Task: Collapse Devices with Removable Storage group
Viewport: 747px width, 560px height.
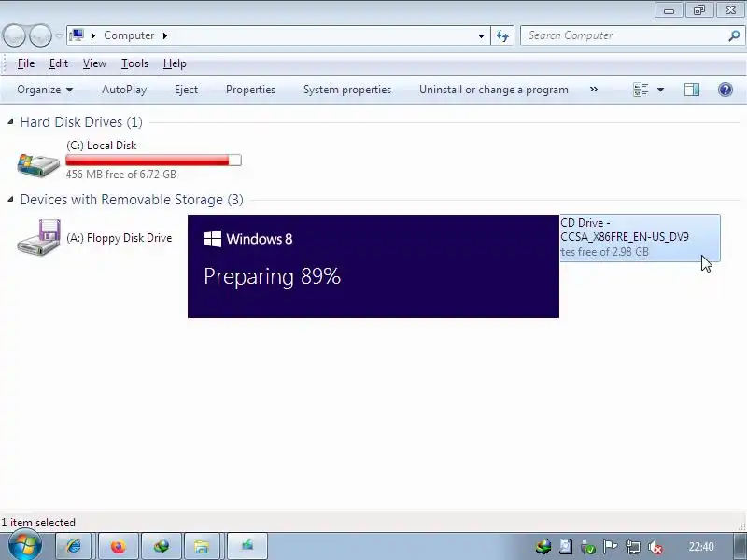Action: tap(10, 200)
